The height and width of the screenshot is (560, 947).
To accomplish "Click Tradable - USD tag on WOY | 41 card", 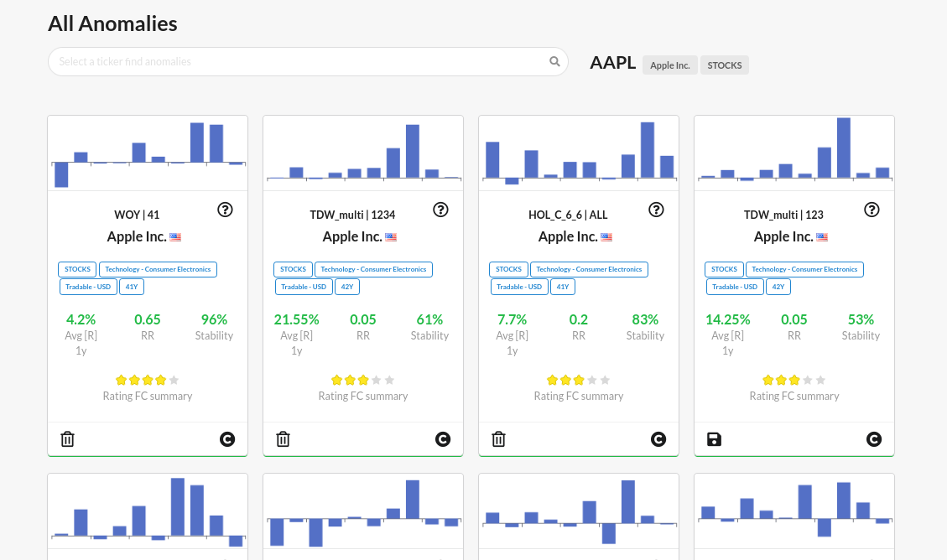I will 88,287.
